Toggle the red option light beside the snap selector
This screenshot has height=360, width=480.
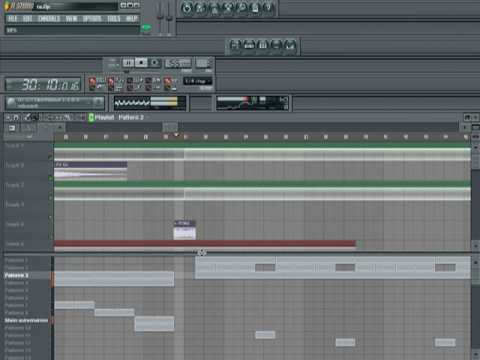pos(168,83)
